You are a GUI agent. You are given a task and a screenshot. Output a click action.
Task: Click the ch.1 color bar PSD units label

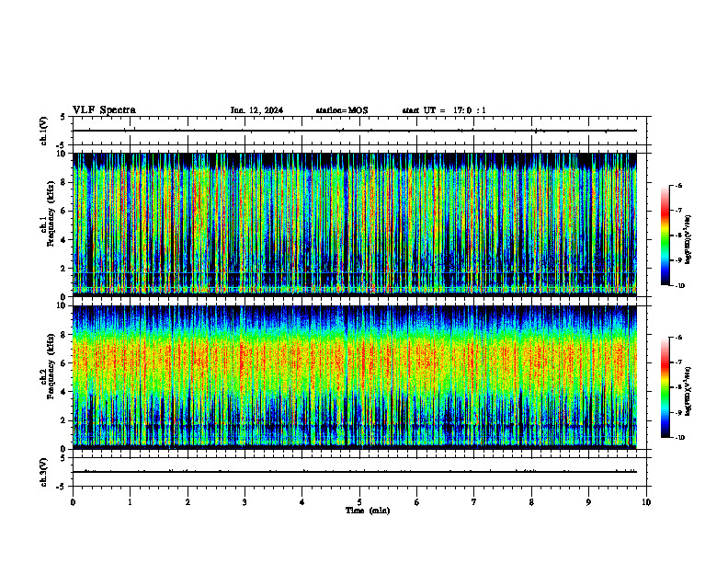[x=688, y=240]
